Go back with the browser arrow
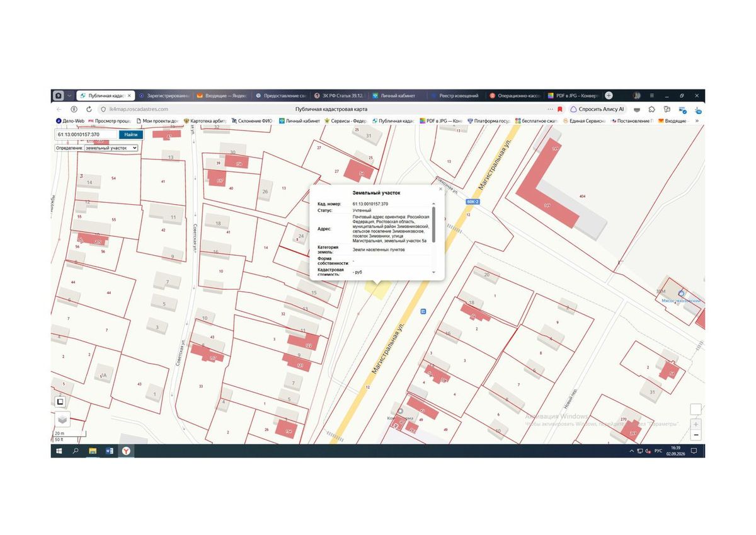The image size is (756, 535). [59, 109]
